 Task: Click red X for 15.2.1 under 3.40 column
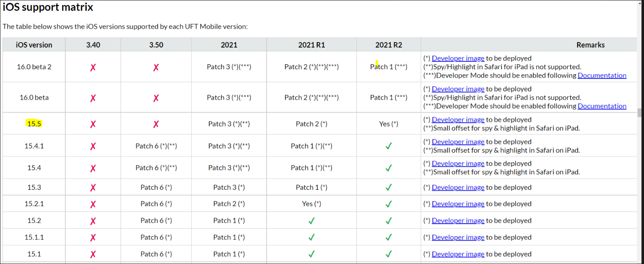coord(93,204)
